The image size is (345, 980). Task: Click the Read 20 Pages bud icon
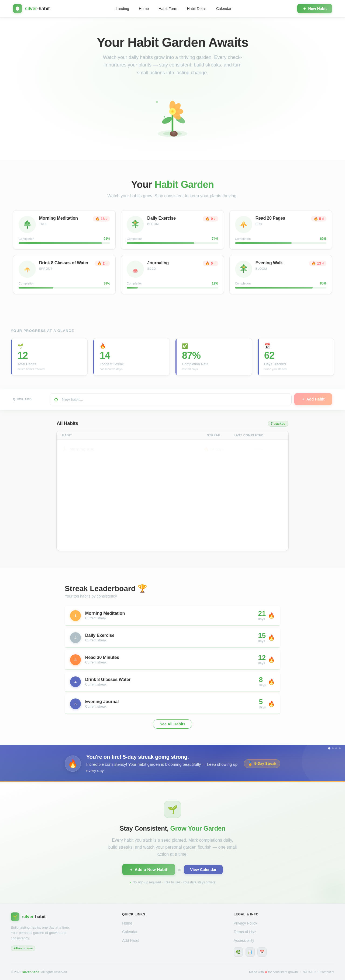click(x=243, y=224)
